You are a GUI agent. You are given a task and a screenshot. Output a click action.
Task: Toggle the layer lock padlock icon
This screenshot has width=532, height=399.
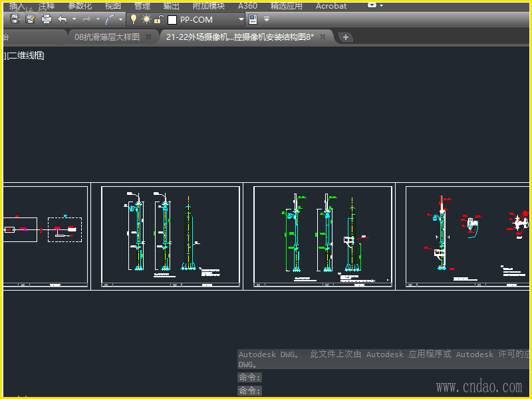coord(158,19)
